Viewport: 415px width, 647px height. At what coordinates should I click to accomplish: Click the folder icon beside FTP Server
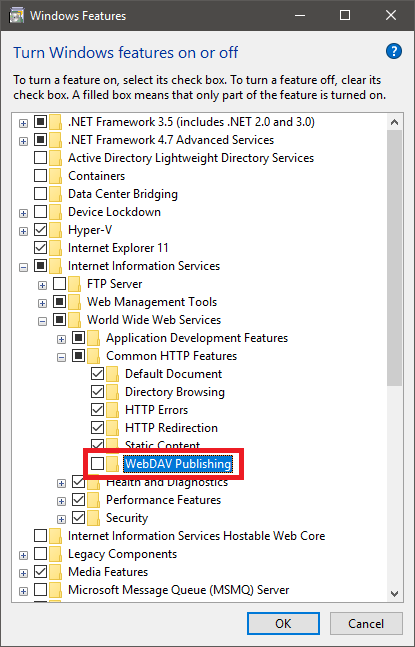(x=74, y=284)
